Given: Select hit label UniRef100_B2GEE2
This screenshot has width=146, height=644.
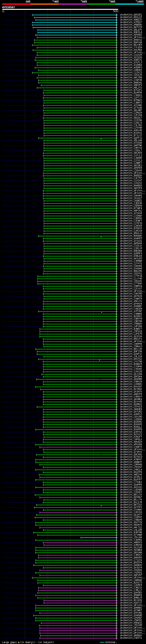Looking at the screenshot, I should point(131,316).
